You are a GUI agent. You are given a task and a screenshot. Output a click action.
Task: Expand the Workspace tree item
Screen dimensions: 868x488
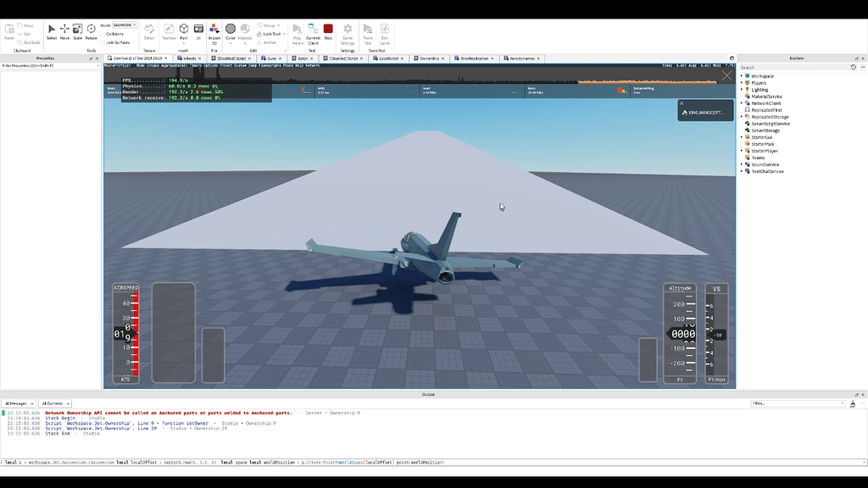(741, 76)
